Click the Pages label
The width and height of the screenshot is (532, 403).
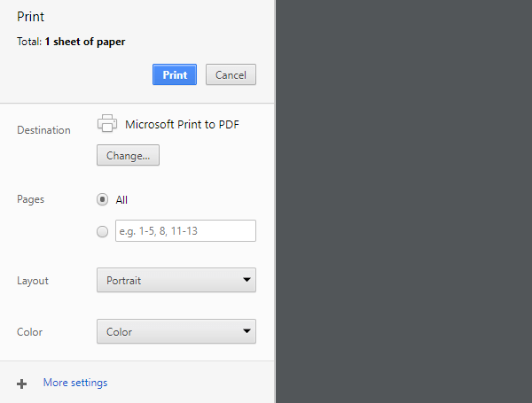(30, 199)
